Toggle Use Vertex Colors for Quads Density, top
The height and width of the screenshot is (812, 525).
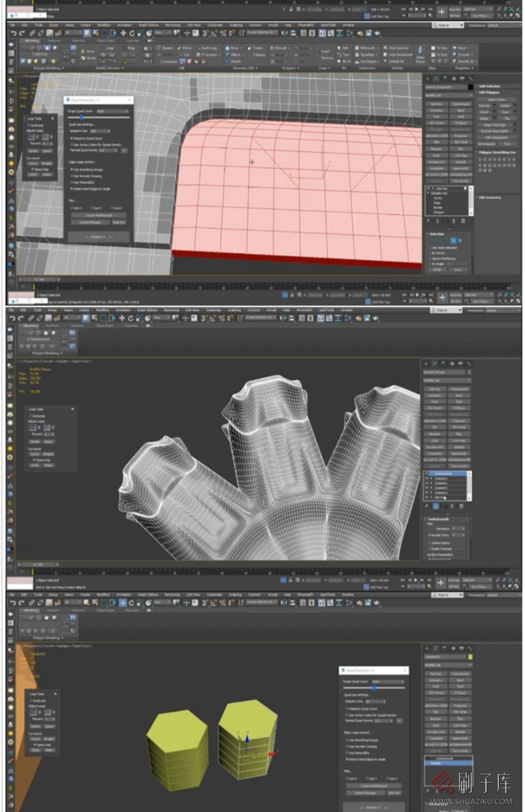96,144
